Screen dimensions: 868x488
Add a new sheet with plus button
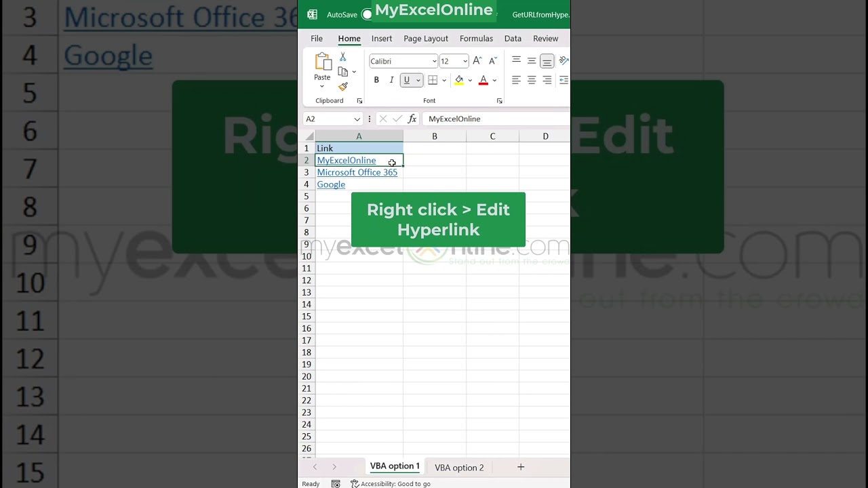click(521, 467)
